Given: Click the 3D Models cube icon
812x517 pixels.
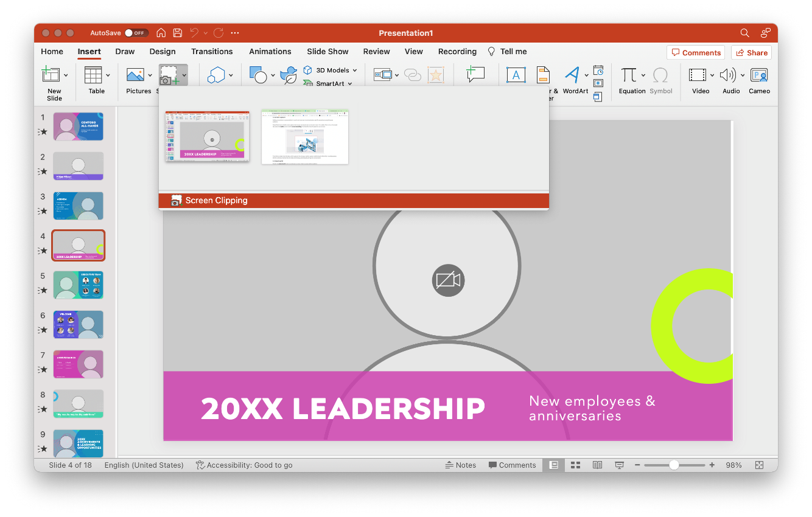Looking at the screenshot, I should click(308, 70).
